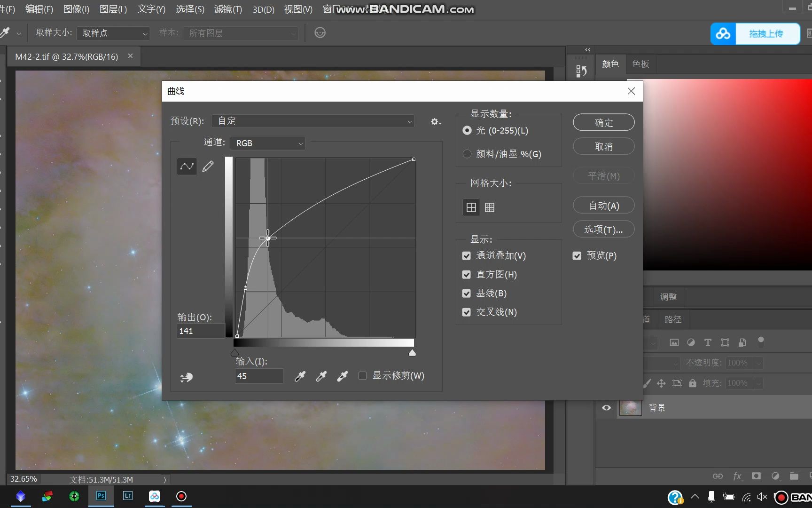Click the lock all padlock icon
Viewport: 812px width, 508px height.
pyautogui.click(x=692, y=383)
